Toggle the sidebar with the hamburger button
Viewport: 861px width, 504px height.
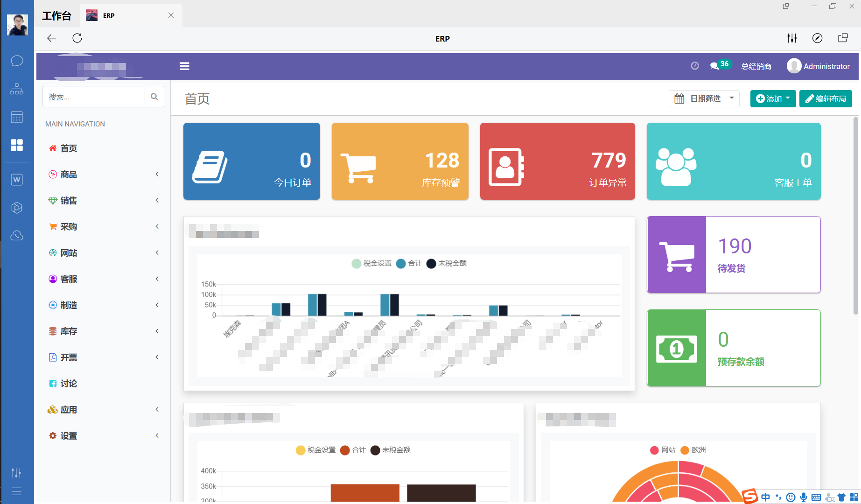pos(184,66)
